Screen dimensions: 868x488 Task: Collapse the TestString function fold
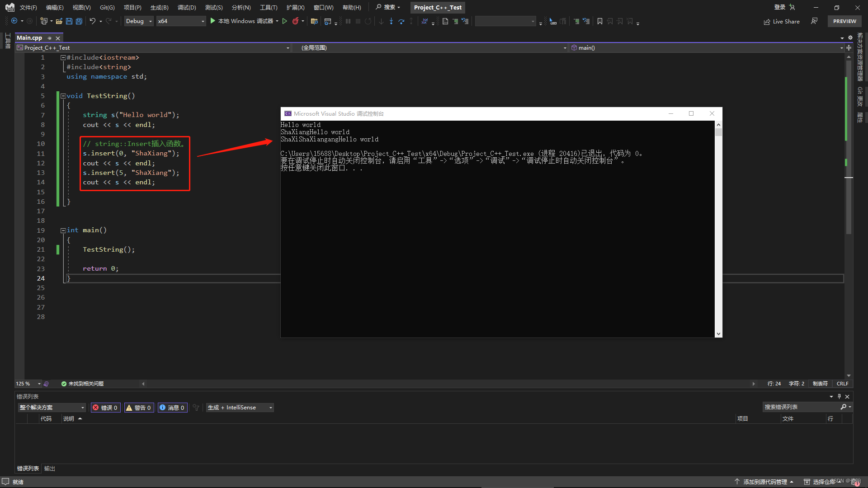63,96
